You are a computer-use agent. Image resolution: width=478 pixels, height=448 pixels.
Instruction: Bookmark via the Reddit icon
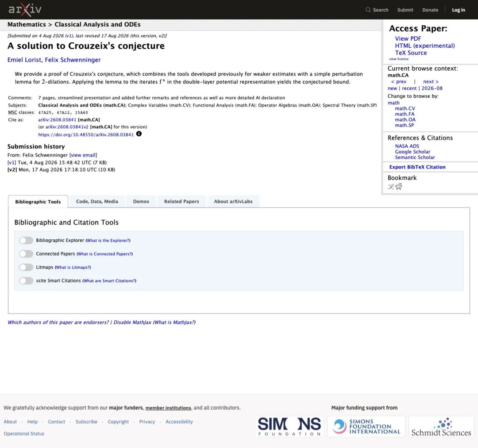(x=398, y=187)
